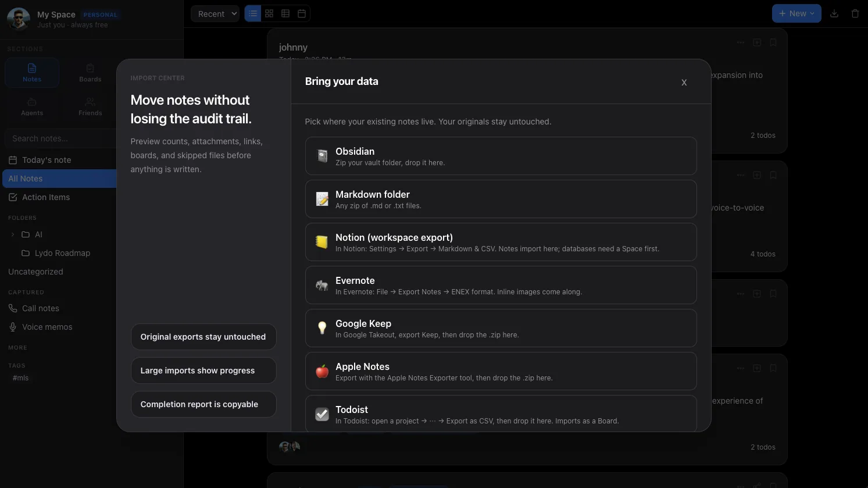The width and height of the screenshot is (868, 488).
Task: Switch to table view icon
Action: tap(285, 13)
